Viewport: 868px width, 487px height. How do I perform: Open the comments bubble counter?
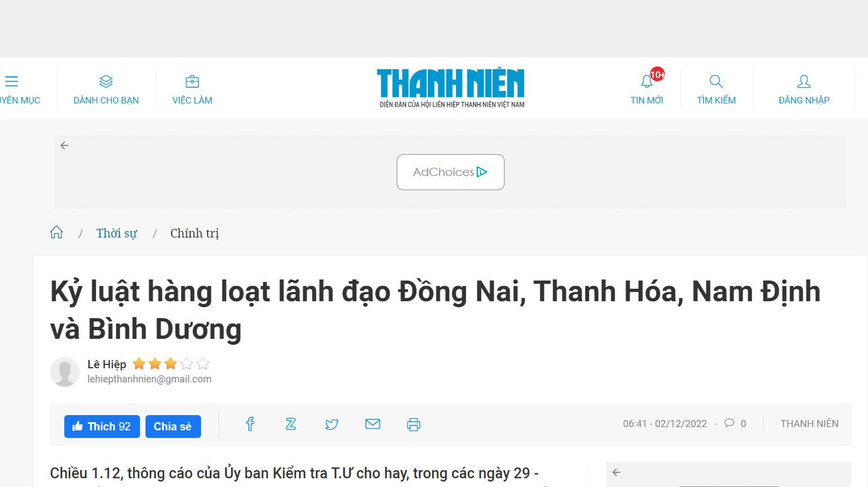(735, 423)
